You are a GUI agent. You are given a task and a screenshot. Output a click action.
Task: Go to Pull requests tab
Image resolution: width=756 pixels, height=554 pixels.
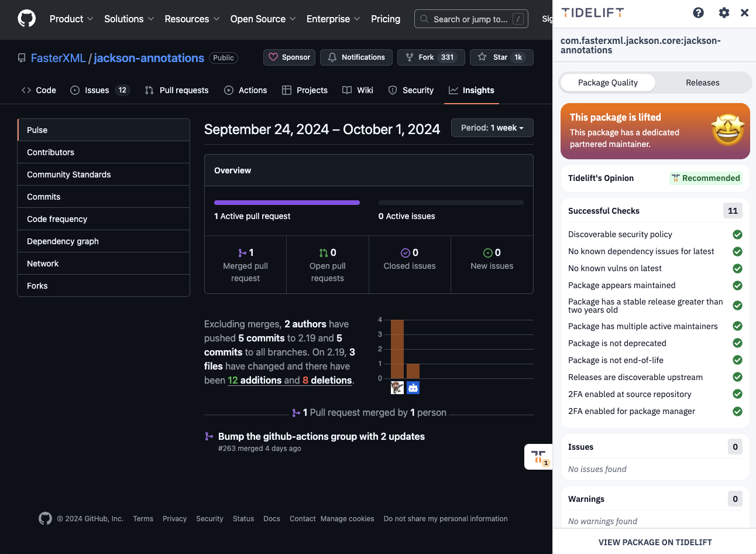point(177,90)
